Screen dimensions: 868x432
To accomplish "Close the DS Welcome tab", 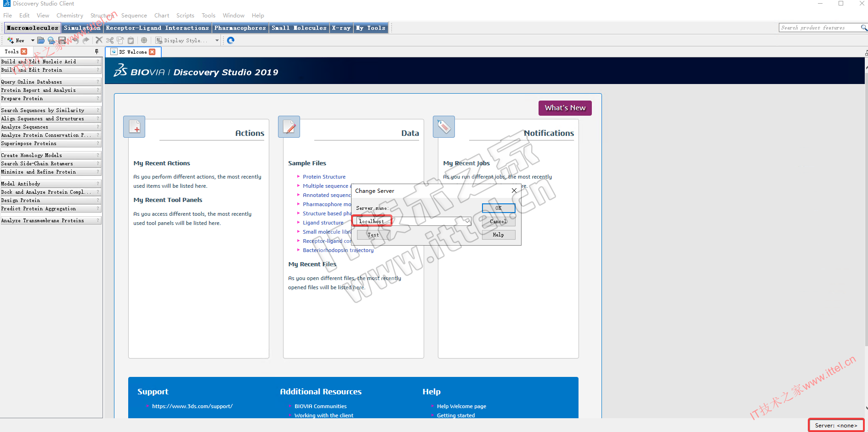I will [x=152, y=52].
